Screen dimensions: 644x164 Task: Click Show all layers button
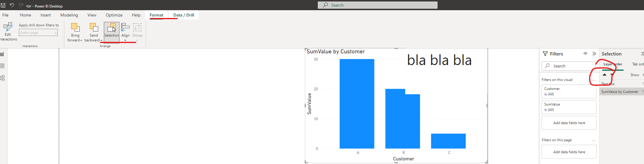click(635, 75)
